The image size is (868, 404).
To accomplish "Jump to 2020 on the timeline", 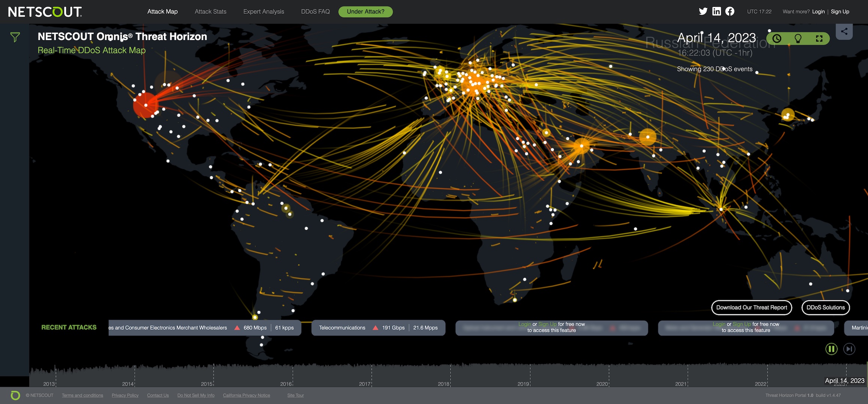I will point(602,384).
